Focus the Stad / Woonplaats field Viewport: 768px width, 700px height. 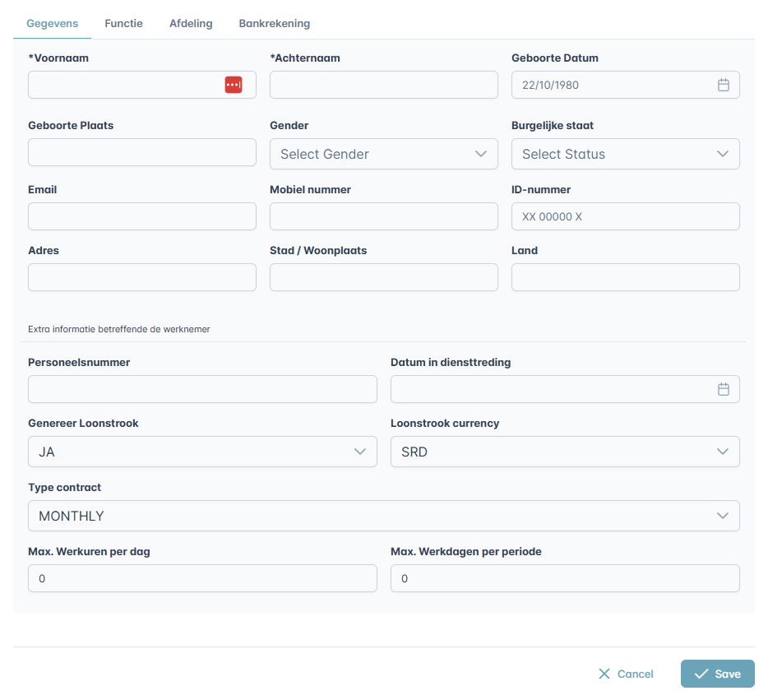(383, 277)
